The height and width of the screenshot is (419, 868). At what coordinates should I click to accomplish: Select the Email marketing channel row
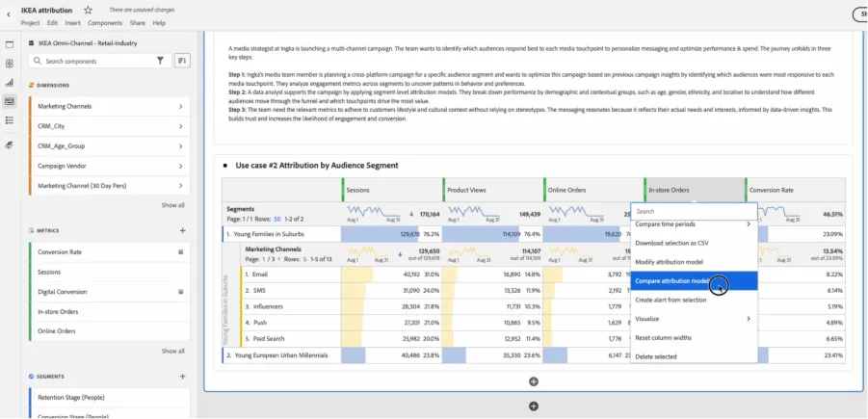tap(291, 274)
